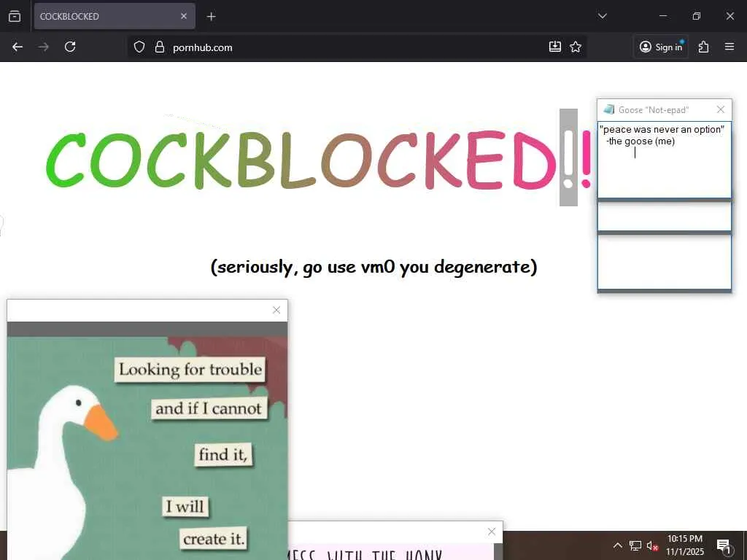Click the muted volume tray icon
This screenshot has height=560, width=747.
pyautogui.click(x=652, y=545)
